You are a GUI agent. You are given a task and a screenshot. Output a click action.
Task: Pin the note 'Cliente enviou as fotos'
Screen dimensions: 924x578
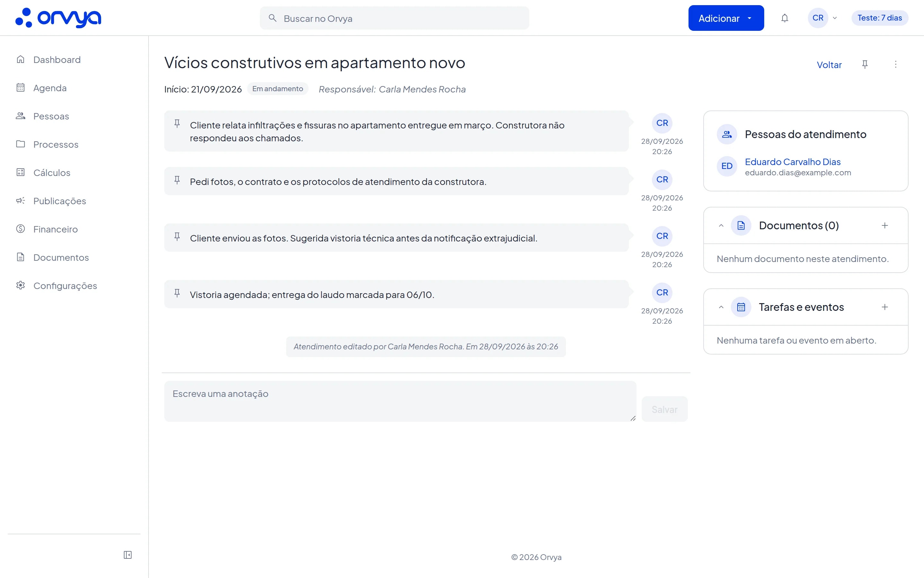coord(177,236)
